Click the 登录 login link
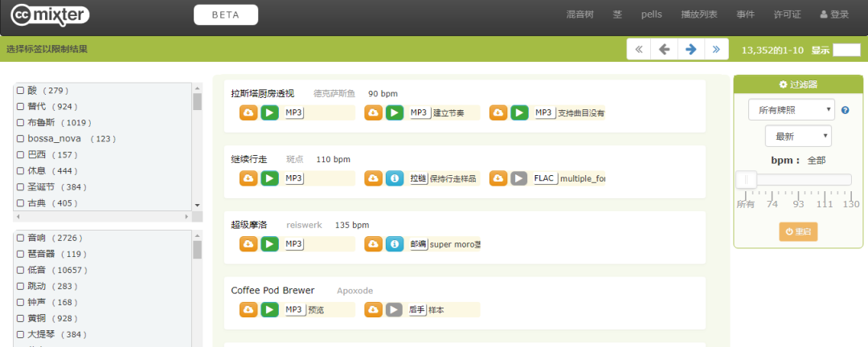The image size is (868, 347). [834, 14]
